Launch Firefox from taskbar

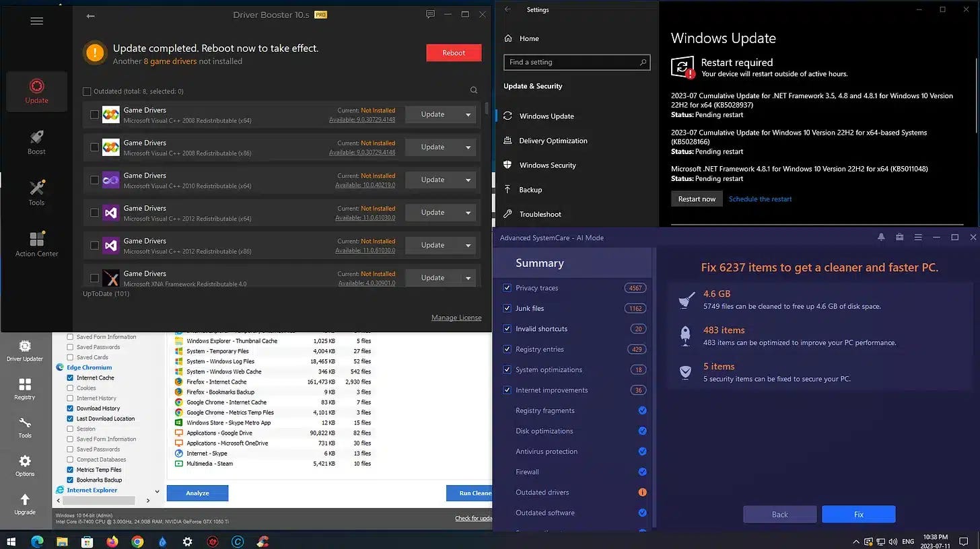pos(112,541)
